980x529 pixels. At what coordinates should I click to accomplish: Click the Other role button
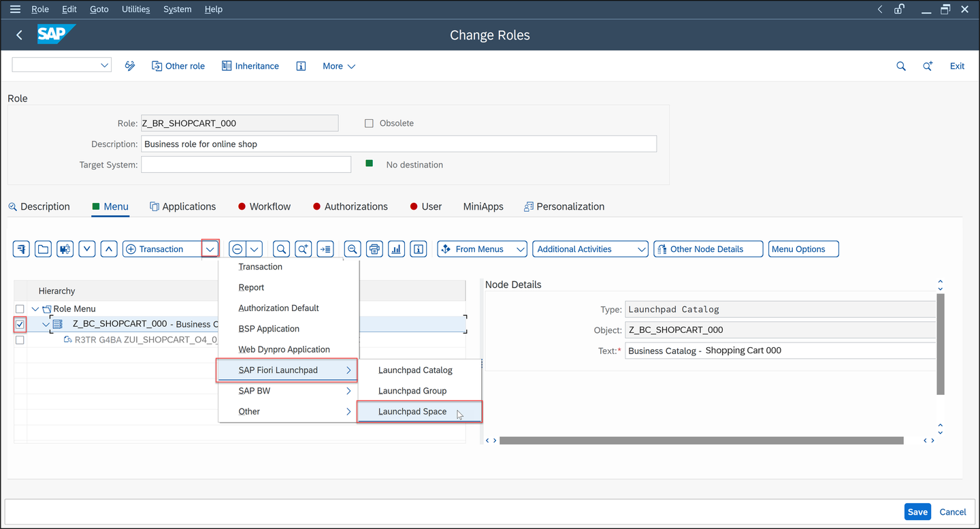(178, 66)
